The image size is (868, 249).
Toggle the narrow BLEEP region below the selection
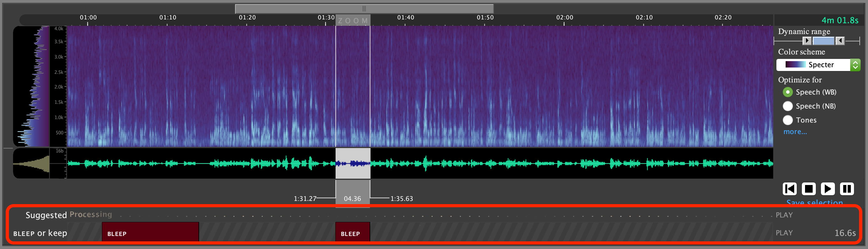pos(352,232)
